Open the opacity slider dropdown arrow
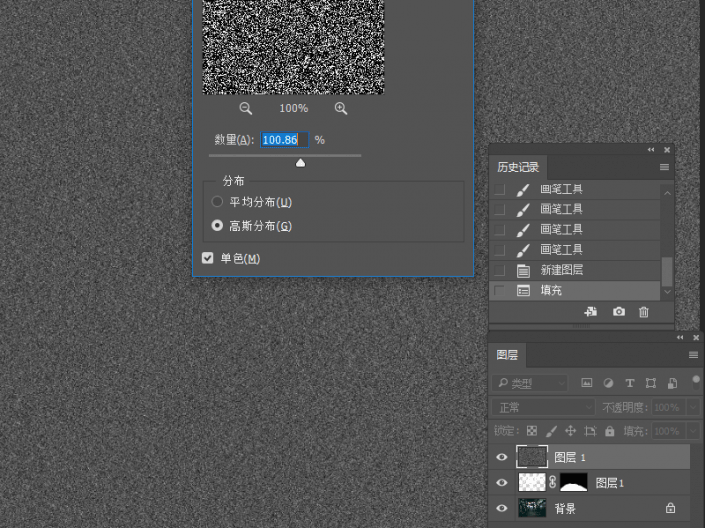 click(693, 407)
